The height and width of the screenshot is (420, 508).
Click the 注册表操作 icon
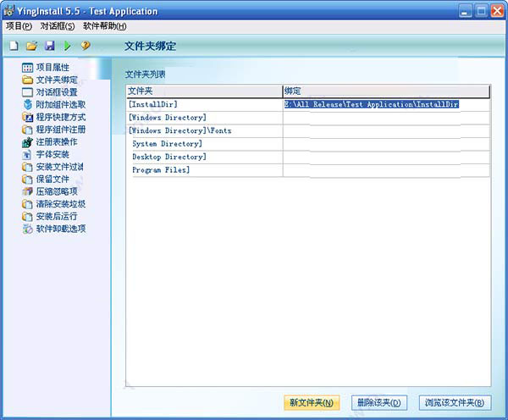[x=28, y=142]
